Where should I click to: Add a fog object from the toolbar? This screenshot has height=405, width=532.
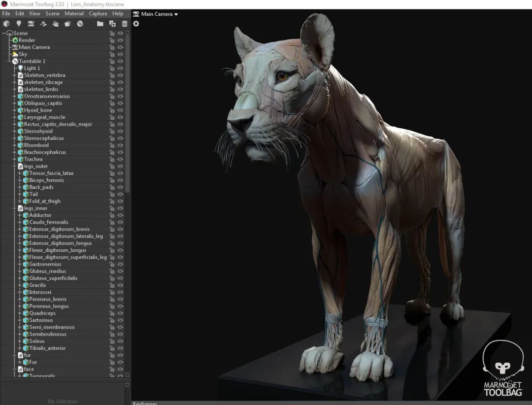coord(55,24)
